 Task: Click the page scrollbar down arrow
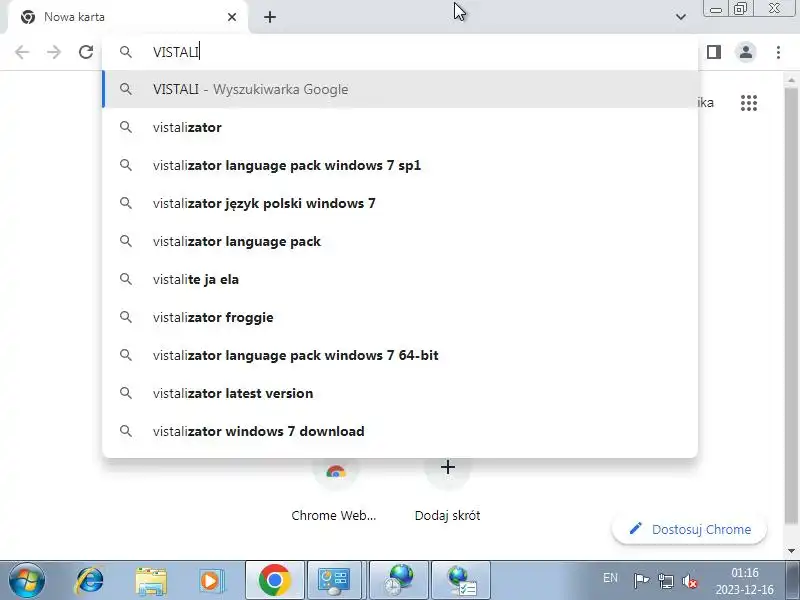click(791, 551)
